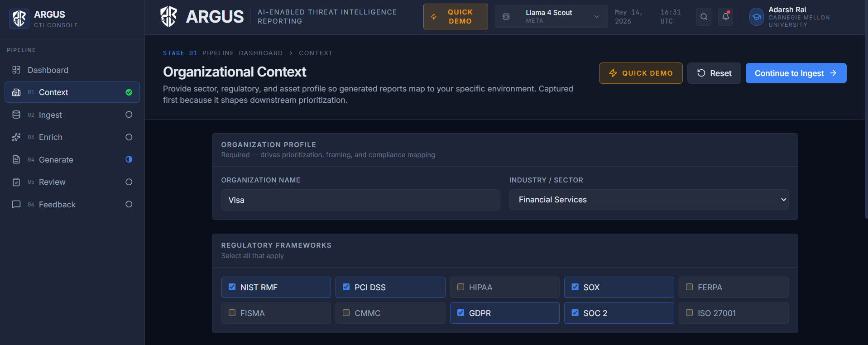Launch Quick Demo beside the Reset button
Viewport: 868px width, 345px height.
click(x=641, y=73)
